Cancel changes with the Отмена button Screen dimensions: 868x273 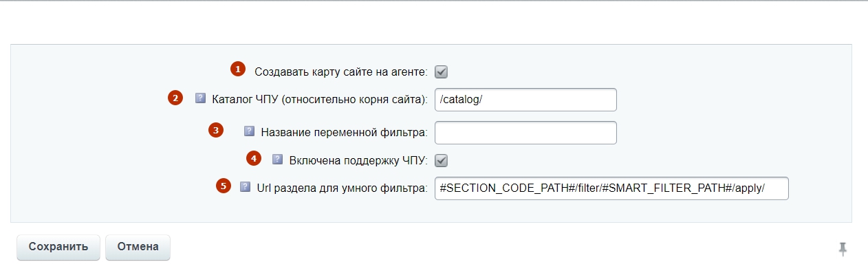(138, 247)
